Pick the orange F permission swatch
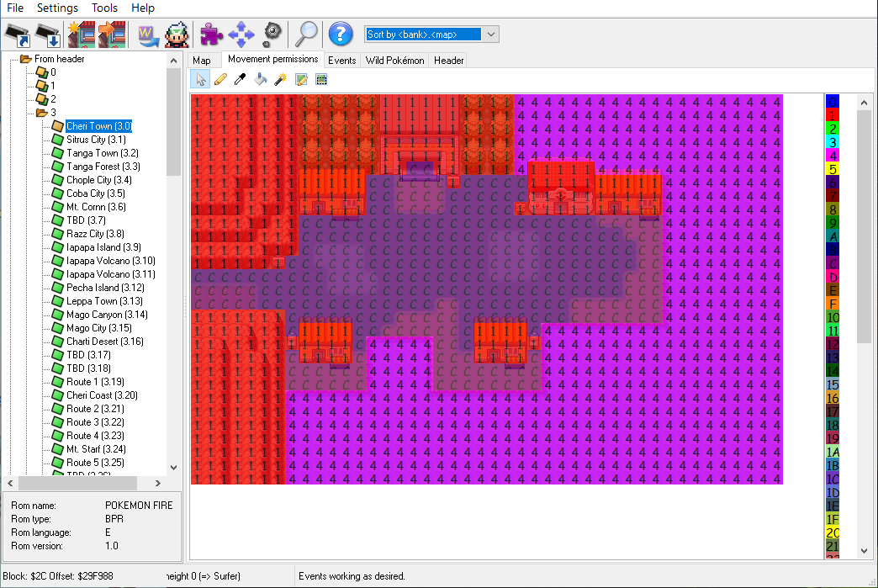This screenshot has height=588, width=878. (832, 303)
